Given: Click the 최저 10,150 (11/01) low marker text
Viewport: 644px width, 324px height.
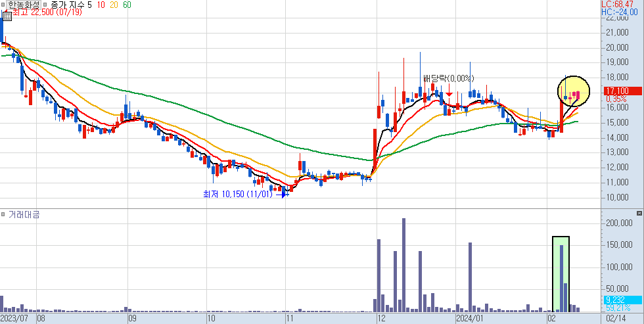Looking at the screenshot, I should [x=238, y=194].
